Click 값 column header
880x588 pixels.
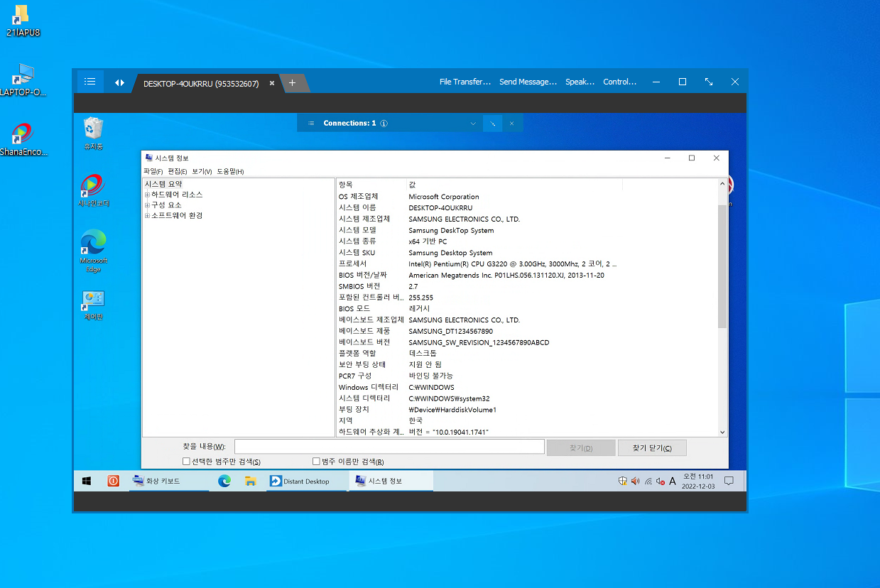[x=514, y=185]
